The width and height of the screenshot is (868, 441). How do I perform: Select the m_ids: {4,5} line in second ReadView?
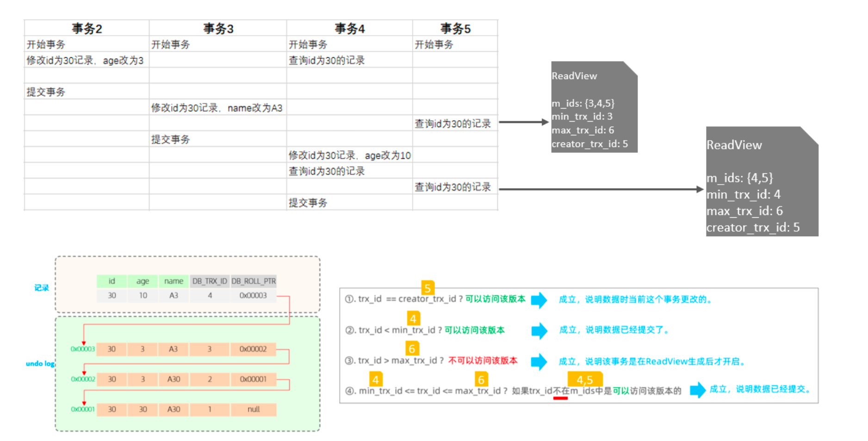(x=740, y=178)
